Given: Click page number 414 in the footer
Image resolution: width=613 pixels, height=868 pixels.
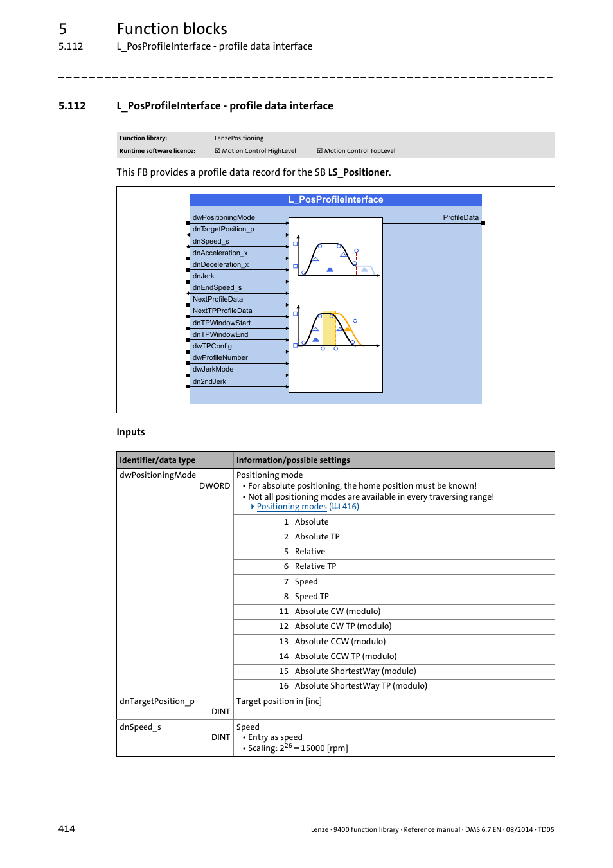Looking at the screenshot, I should pyautogui.click(x=67, y=829).
